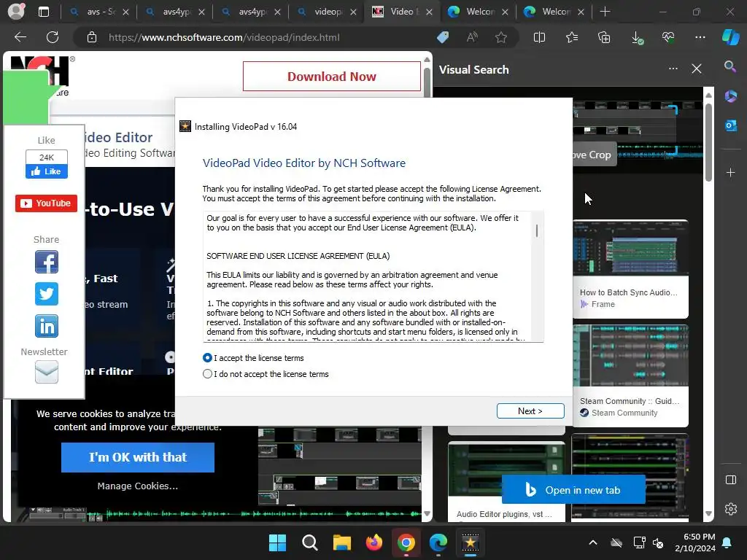Screen dimensions: 747x560
Task: Open 'How to Batch Sync Audio' result
Action: (630, 269)
